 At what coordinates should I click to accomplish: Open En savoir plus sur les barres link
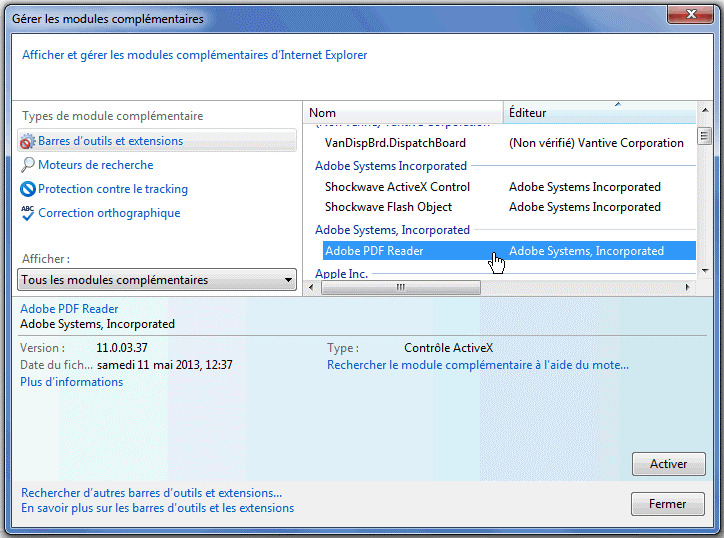[157, 508]
